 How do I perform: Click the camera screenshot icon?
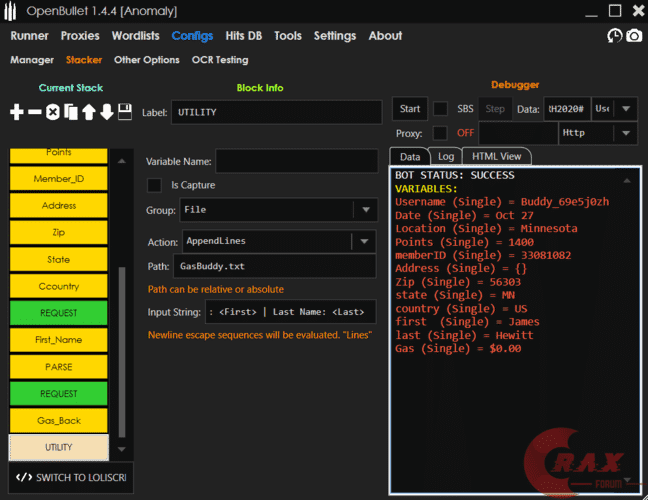[634, 36]
